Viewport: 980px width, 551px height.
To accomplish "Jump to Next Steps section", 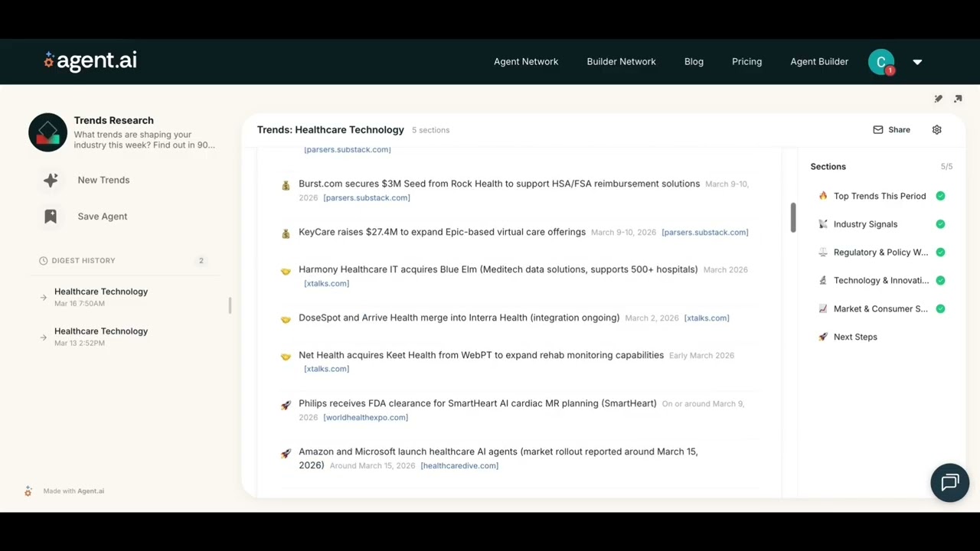I will point(855,337).
